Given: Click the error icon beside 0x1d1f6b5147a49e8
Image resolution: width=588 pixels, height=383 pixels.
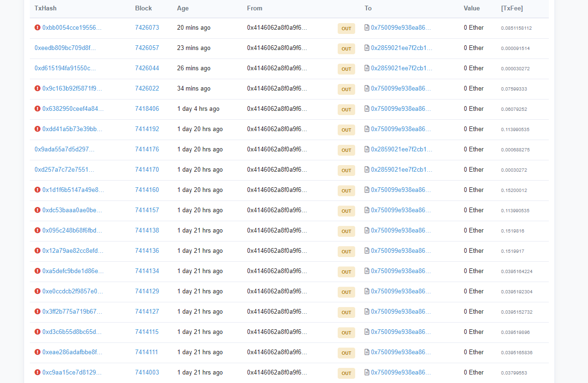Looking at the screenshot, I should [38, 190].
